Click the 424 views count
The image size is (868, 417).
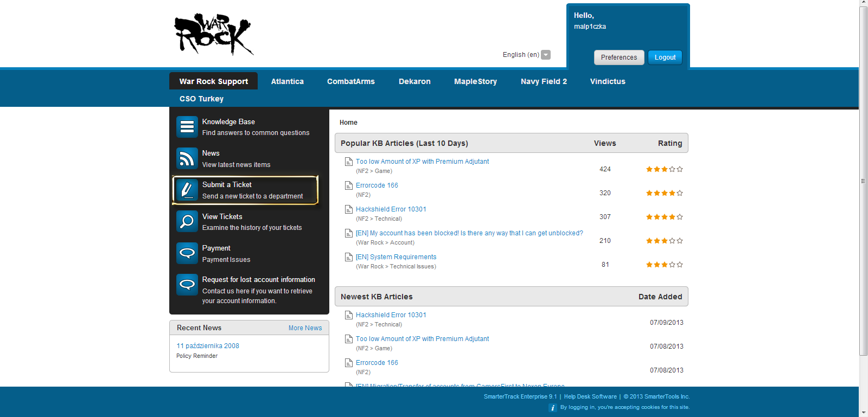click(605, 169)
